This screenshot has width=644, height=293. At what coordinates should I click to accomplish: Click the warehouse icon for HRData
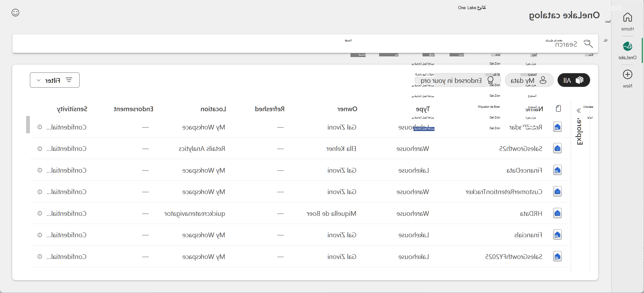pos(557,213)
